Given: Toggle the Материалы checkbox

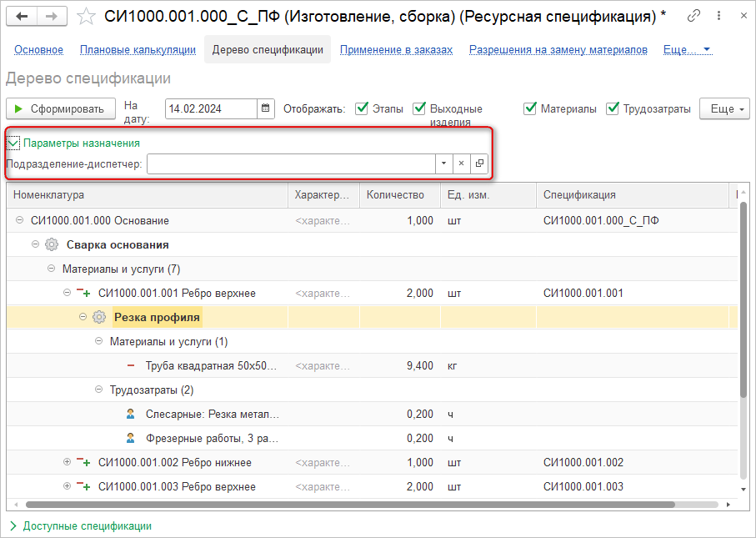Looking at the screenshot, I should click(530, 108).
